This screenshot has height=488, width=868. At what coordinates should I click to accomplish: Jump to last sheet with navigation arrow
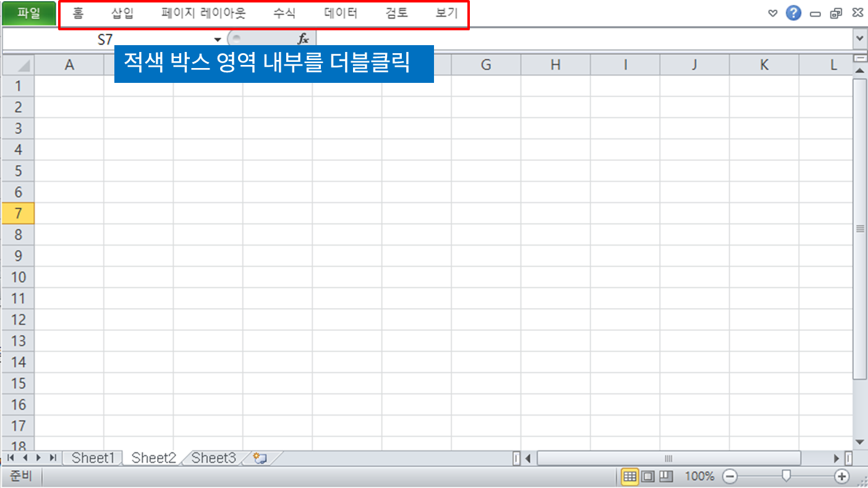[x=53, y=458]
